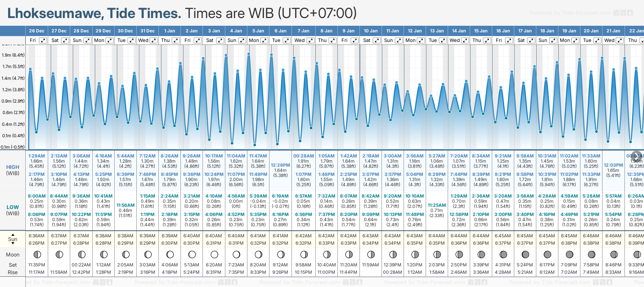
Task: Expand the Sun 18 Jan tide chart
Action: pyautogui.click(x=553, y=40)
